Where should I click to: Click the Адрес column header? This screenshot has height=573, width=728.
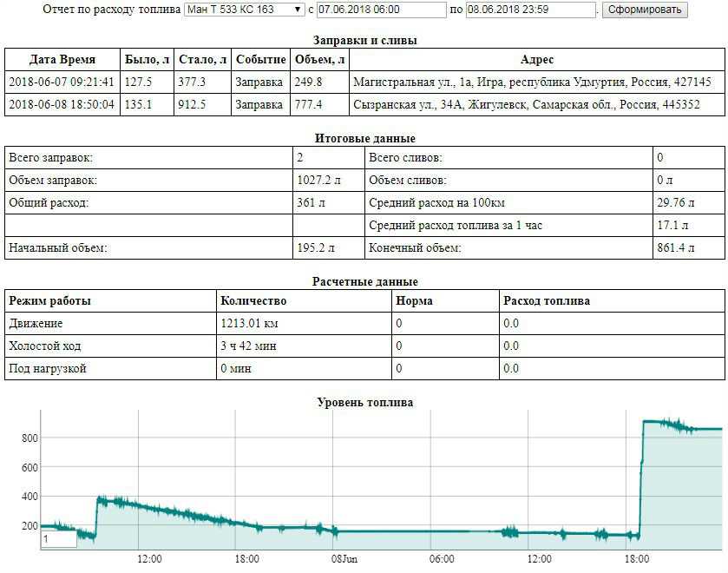click(536, 60)
